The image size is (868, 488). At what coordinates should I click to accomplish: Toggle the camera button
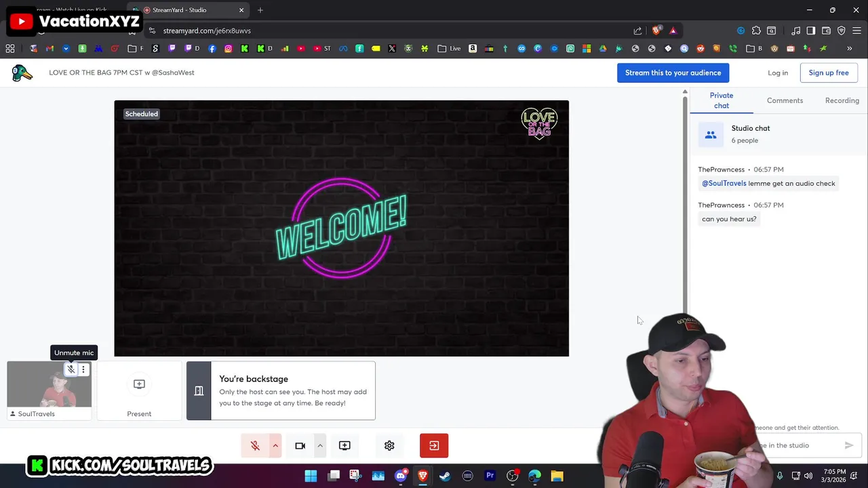click(x=300, y=445)
